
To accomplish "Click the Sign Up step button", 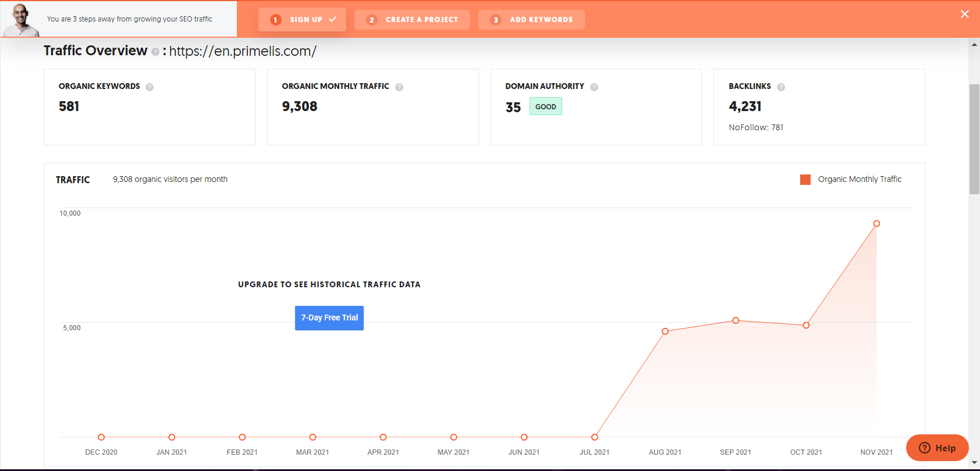I will (302, 19).
